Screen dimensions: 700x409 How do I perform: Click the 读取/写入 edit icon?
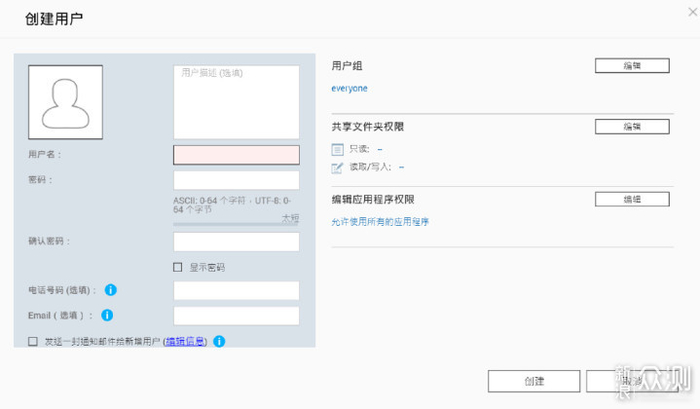337,167
